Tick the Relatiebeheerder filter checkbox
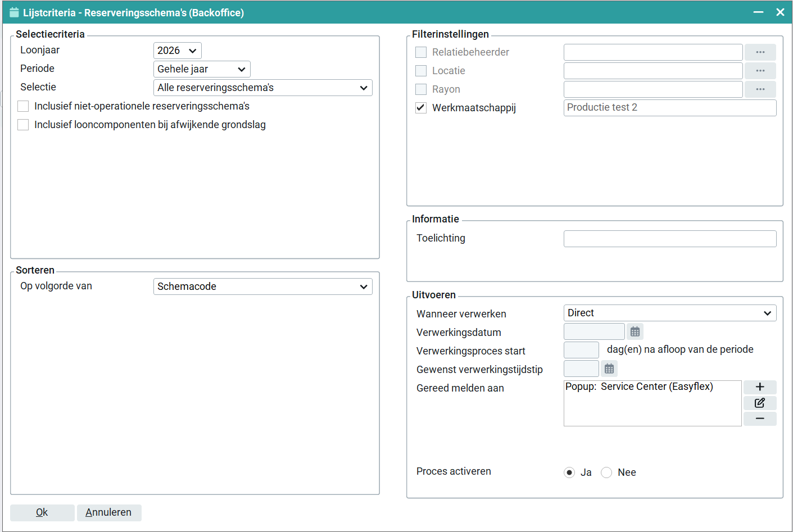Viewport: 793px width, 532px height. pos(421,52)
